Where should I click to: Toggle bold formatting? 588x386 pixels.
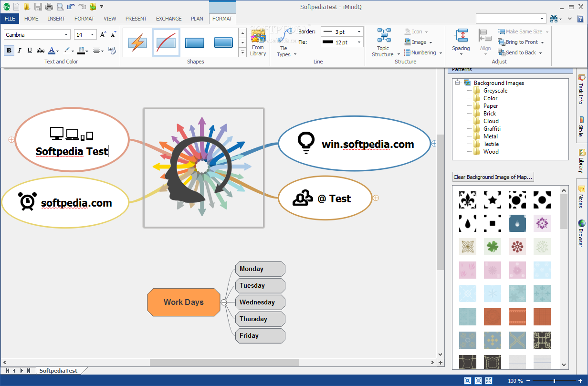(9, 50)
